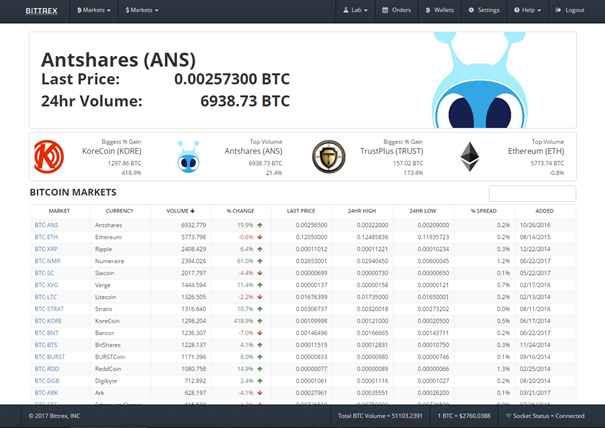This screenshot has width=605, height=428.
Task: Click the 418.9% change value in KoreCoin row
Action: click(x=243, y=321)
